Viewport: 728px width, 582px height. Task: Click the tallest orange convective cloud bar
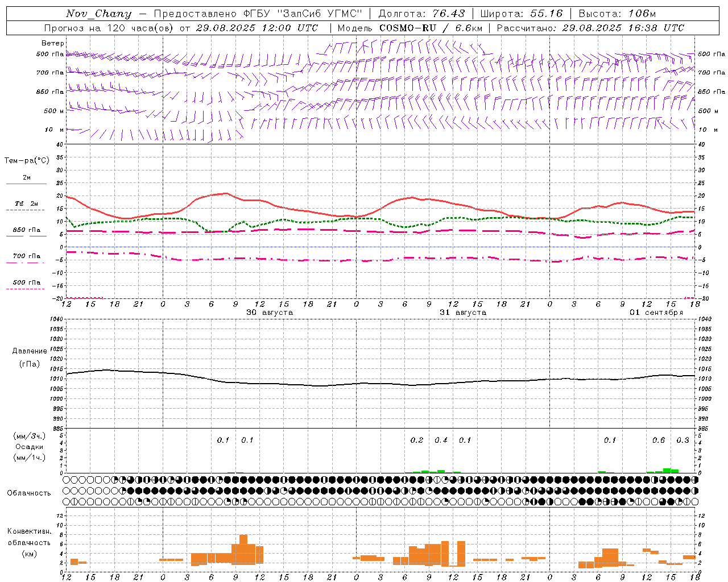(x=243, y=549)
